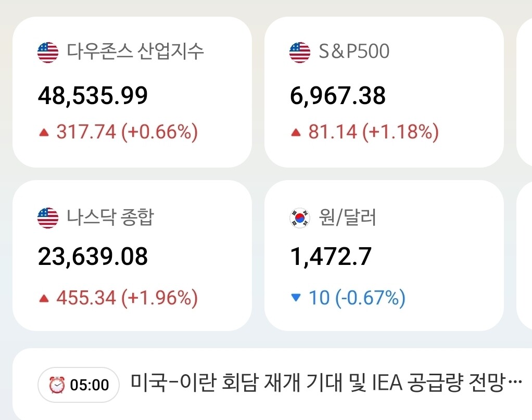The width and height of the screenshot is (532, 420).
Task: Click the US flag icon beside S&P500
Action: click(299, 52)
